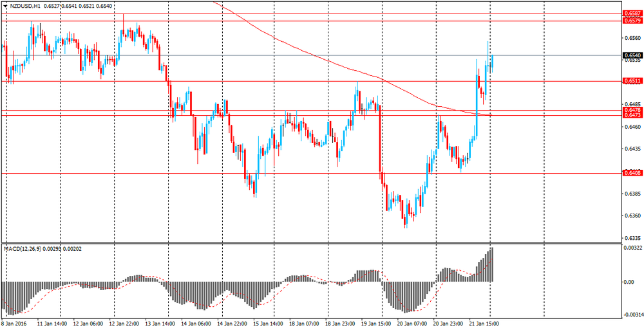The image size is (644, 330).
Task: Click the 0.6587 red price label
Action: tap(632, 14)
